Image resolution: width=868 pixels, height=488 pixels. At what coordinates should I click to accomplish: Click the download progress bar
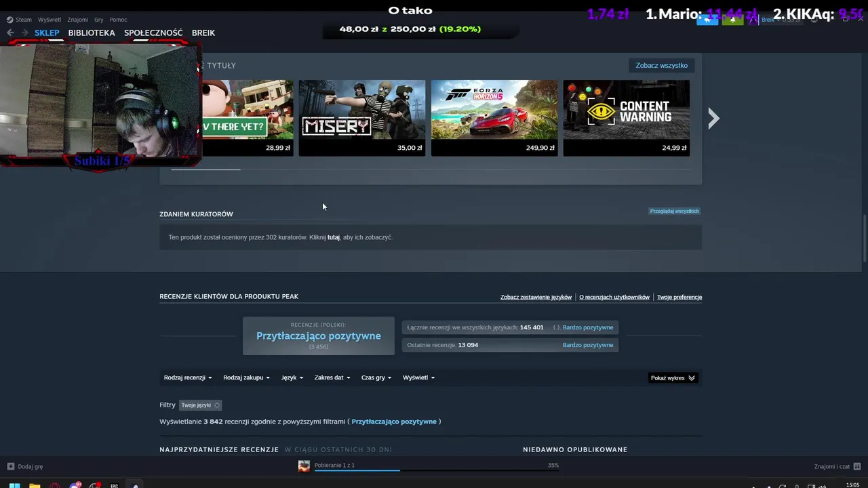tap(437, 470)
